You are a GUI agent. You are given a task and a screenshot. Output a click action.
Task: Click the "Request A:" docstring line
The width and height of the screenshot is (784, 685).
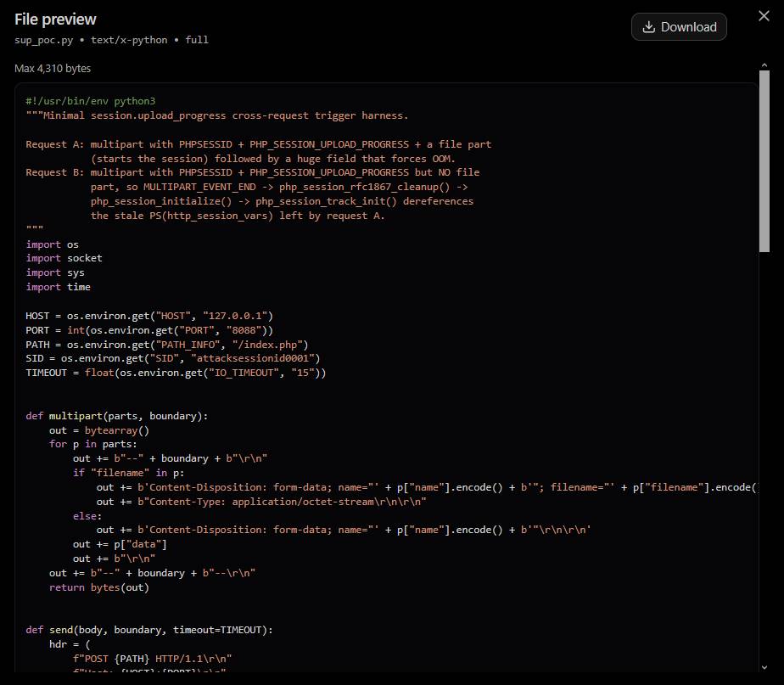(259, 144)
